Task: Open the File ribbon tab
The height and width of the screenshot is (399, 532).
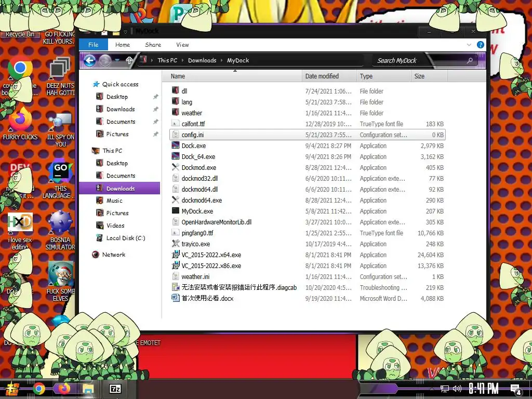Action: coord(94,45)
